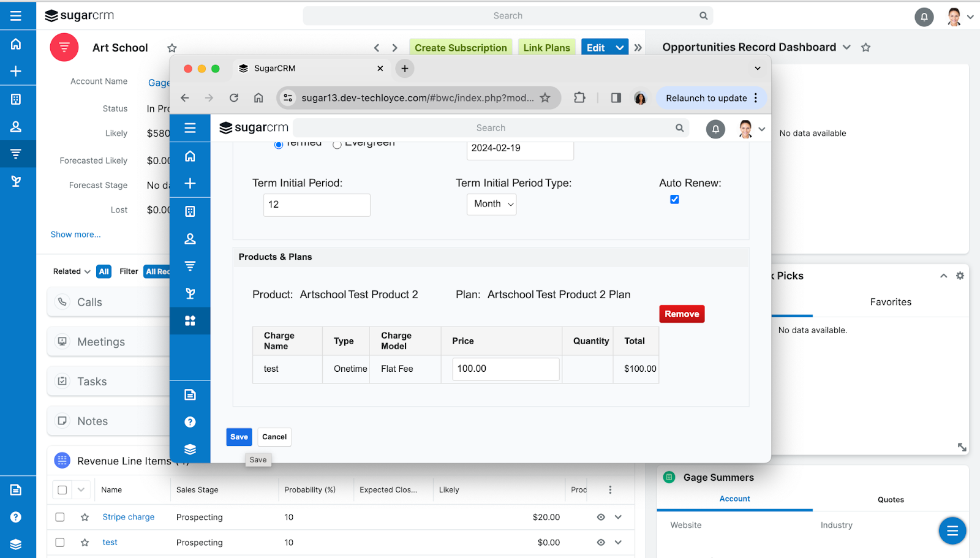Open the Leads sprout icon in sidebar

18,181
